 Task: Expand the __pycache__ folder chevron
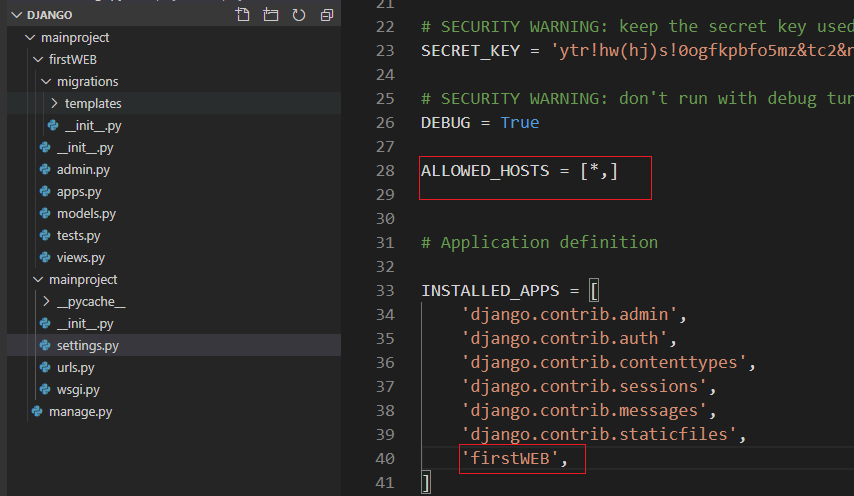click(x=46, y=301)
